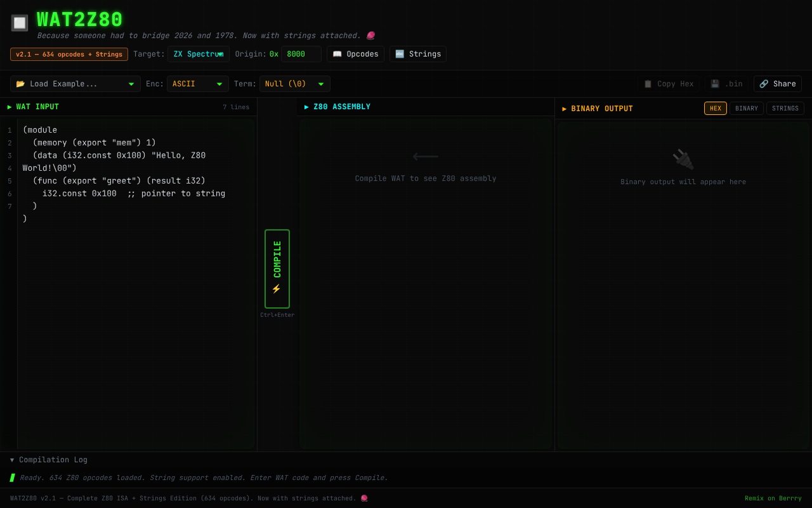Viewport: 812px width, 508px height.
Task: Open the Remix on Berrry link
Action: pos(773,498)
